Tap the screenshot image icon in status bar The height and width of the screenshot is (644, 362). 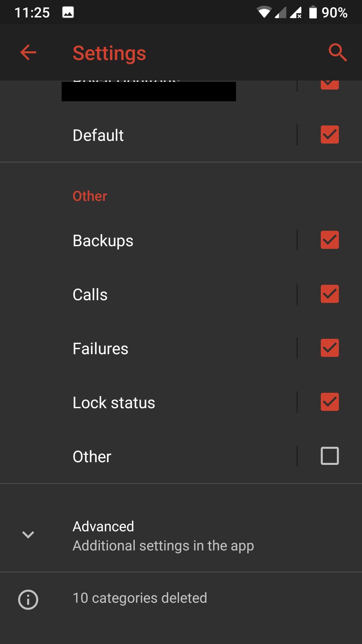(68, 12)
